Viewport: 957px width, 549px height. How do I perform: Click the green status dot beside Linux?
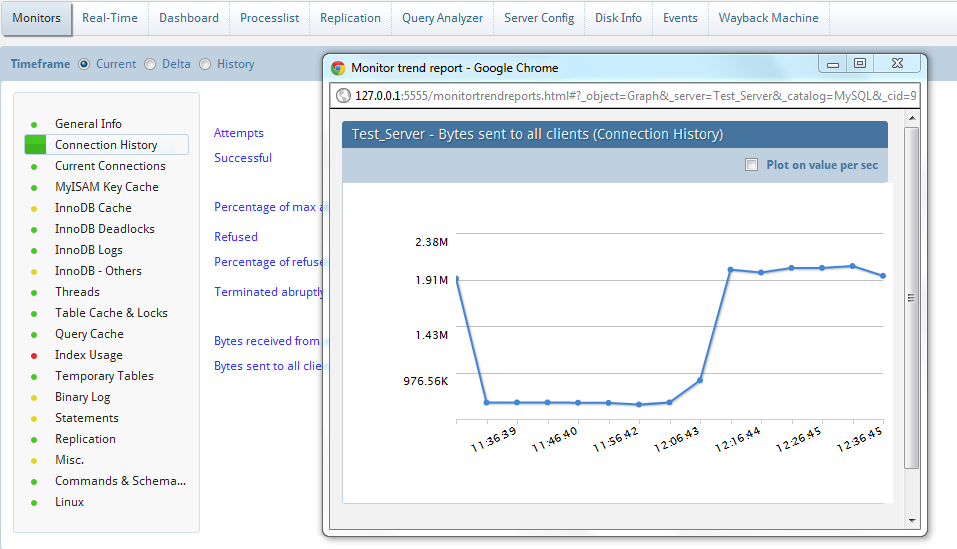(34, 503)
